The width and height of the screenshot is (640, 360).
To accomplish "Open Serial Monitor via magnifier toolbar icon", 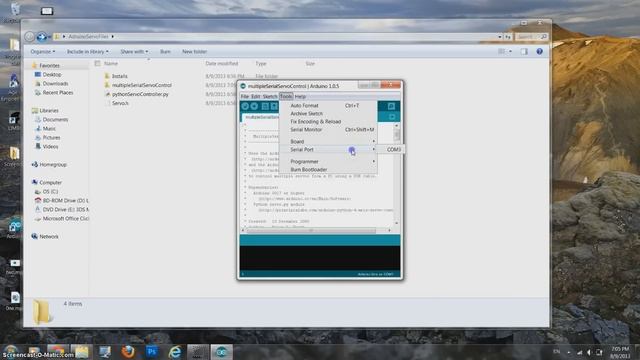I will [x=391, y=106].
